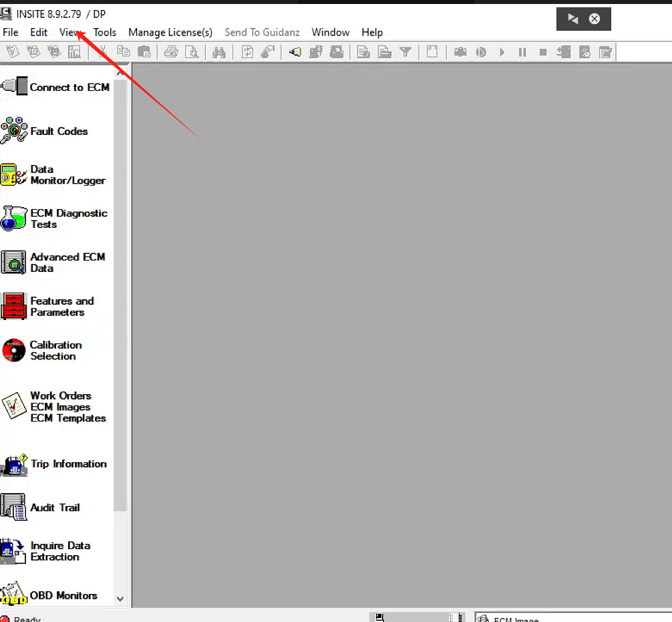Open Data Monitor/Logger
The width and height of the screenshot is (672, 622).
pyautogui.click(x=53, y=174)
